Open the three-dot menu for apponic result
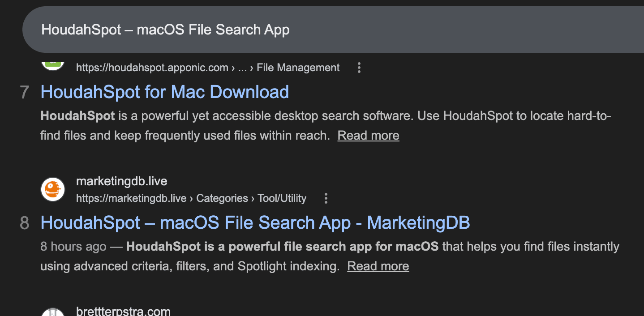The height and width of the screenshot is (316, 644). (359, 68)
